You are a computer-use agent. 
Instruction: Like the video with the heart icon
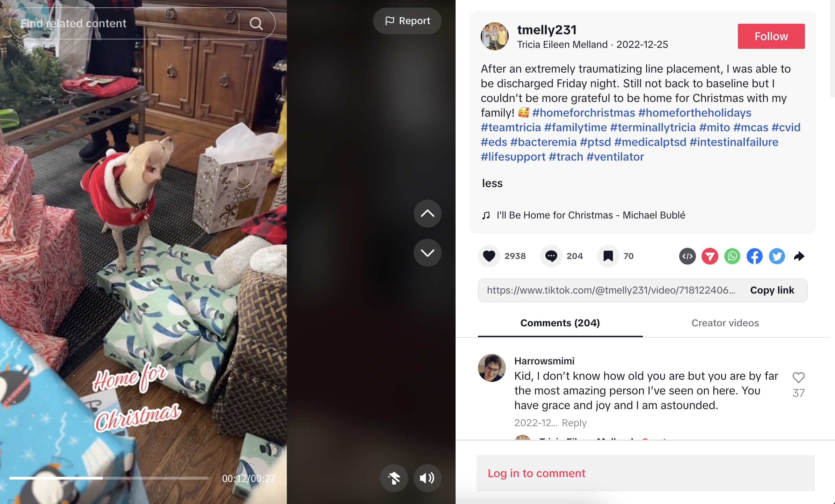pos(489,256)
